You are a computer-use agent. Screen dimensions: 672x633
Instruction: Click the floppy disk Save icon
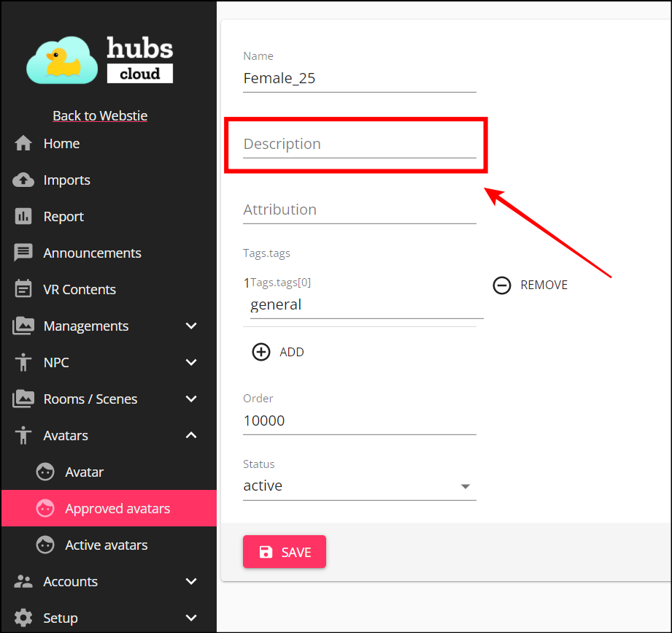[266, 552]
